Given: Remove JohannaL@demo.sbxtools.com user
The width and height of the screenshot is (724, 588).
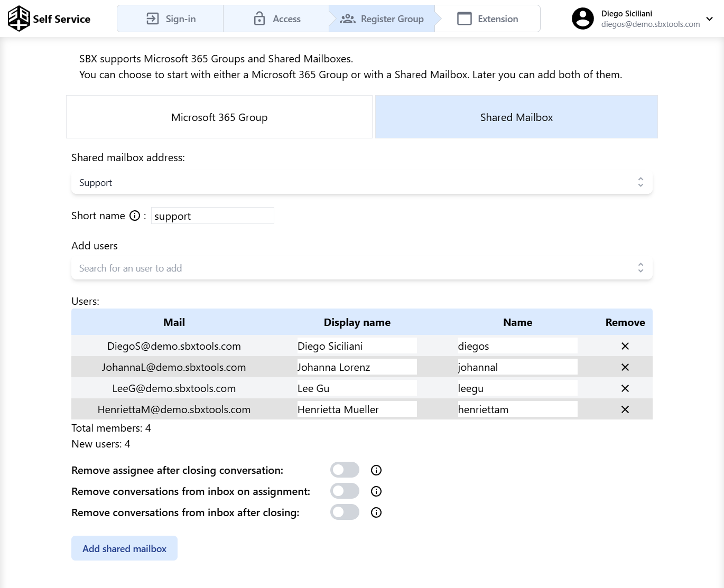Looking at the screenshot, I should (625, 367).
